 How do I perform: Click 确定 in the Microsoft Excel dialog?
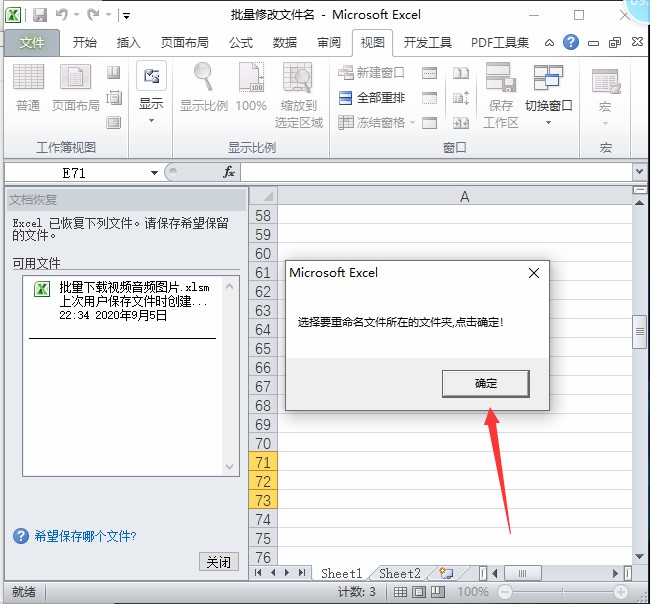pos(486,383)
